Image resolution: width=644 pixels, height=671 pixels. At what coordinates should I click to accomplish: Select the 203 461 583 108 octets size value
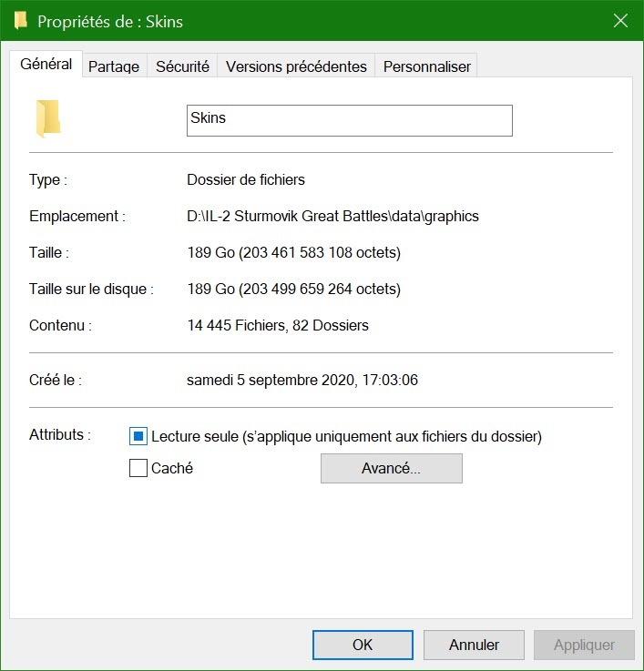293,252
